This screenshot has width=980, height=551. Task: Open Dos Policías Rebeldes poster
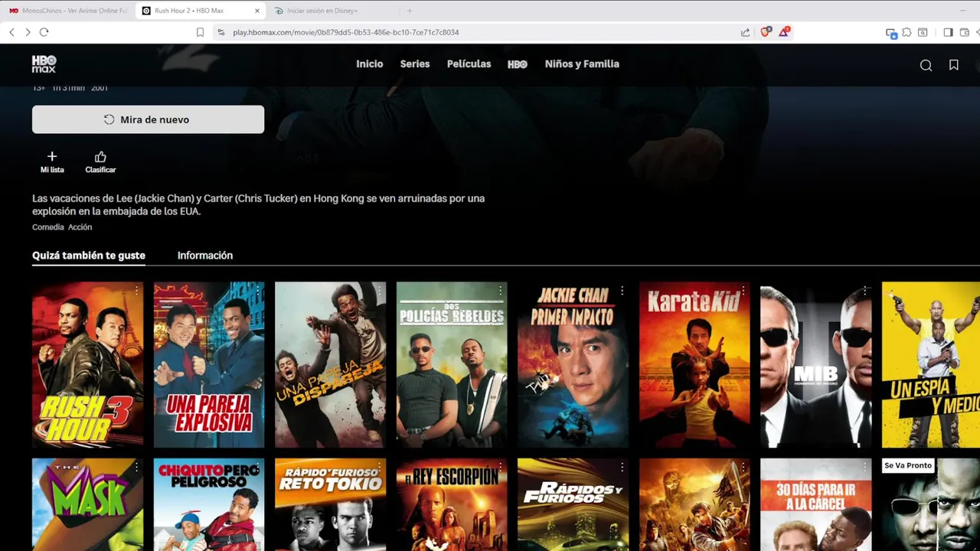(x=452, y=364)
